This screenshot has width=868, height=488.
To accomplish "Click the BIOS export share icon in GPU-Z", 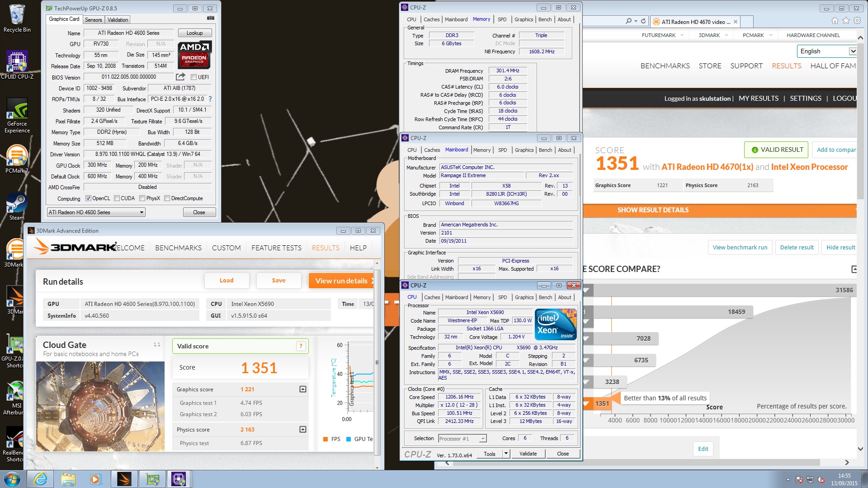I will (x=180, y=77).
